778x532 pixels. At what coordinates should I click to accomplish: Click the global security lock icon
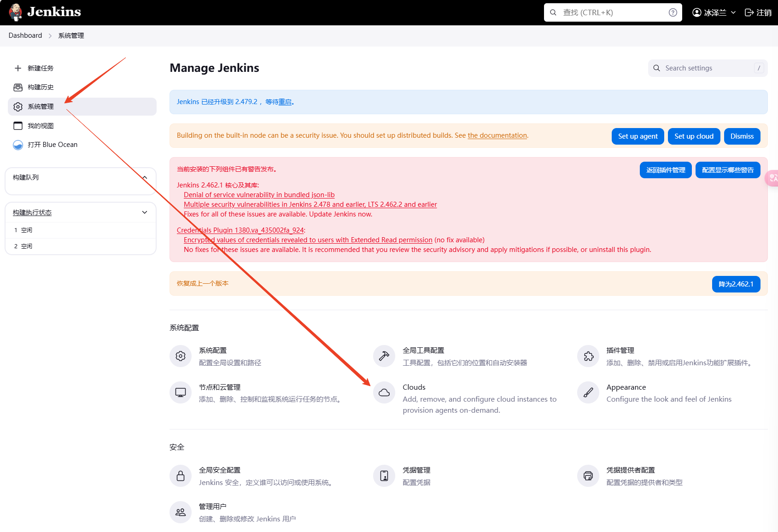coord(181,476)
